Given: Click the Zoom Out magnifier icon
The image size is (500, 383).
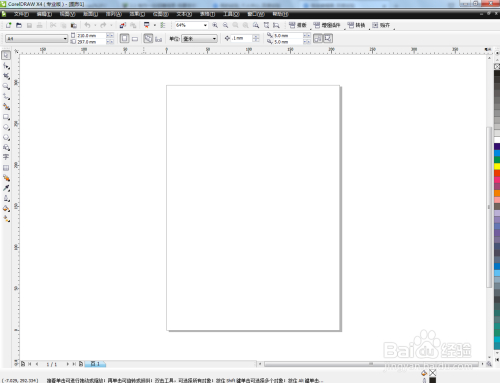Looking at the screenshot, I should [225, 25].
